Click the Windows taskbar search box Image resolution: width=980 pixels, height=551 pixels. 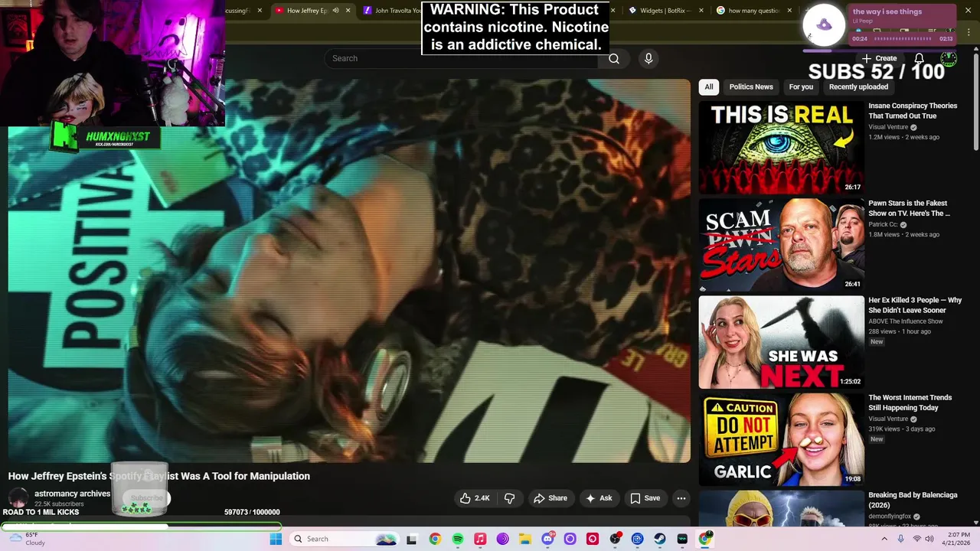(x=343, y=539)
